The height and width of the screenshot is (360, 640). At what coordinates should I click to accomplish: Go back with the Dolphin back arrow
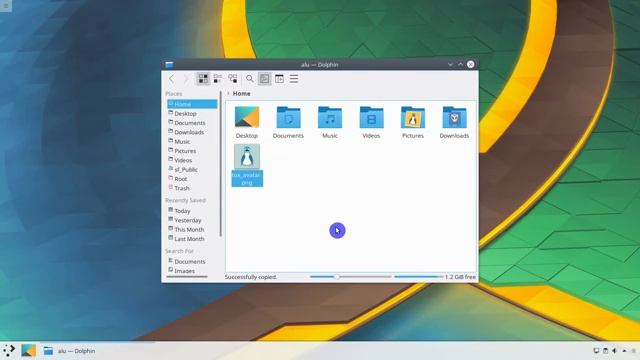coord(172,79)
